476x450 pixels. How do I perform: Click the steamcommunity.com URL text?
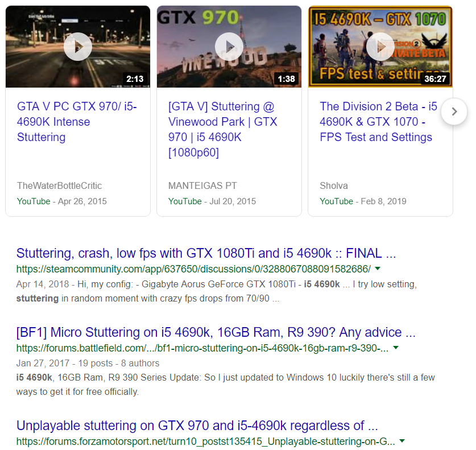[193, 269]
